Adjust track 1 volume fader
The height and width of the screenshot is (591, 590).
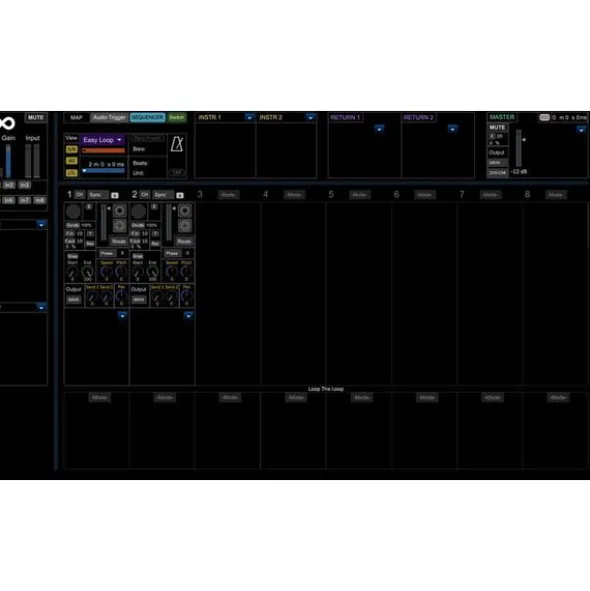click(x=103, y=223)
